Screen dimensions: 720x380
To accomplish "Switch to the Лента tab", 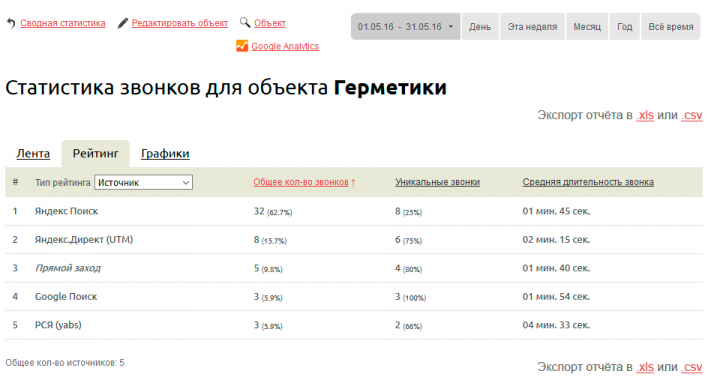I will click(x=33, y=154).
